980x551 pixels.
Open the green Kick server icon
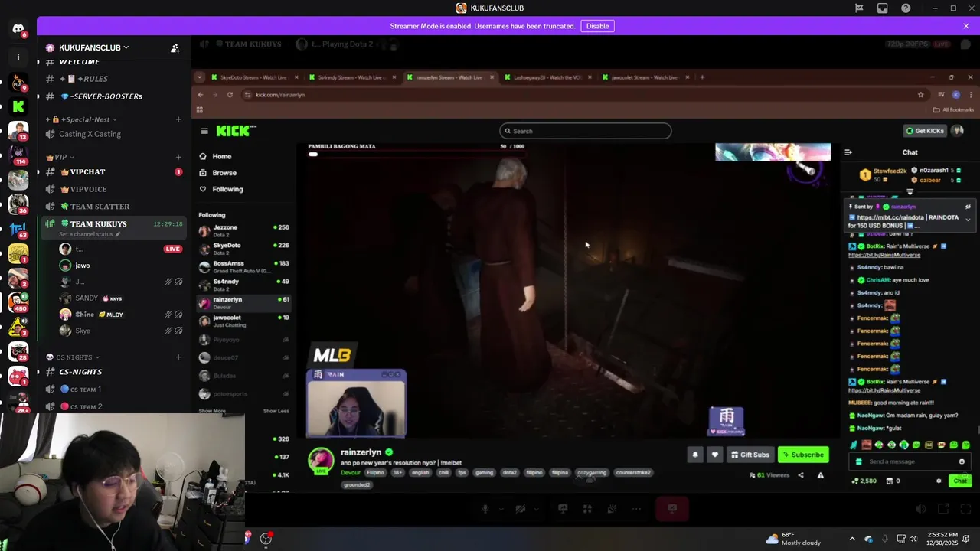click(18, 106)
